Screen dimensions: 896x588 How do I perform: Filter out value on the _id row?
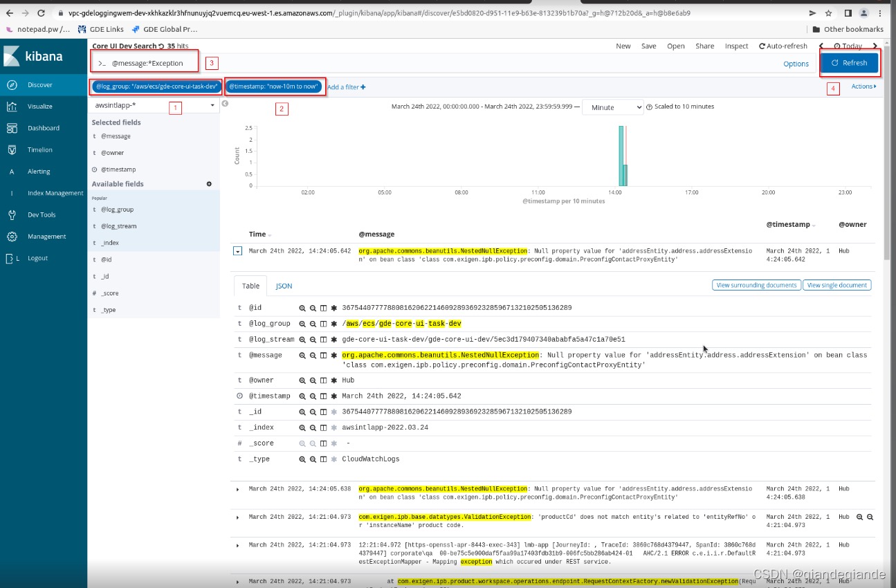pos(313,412)
